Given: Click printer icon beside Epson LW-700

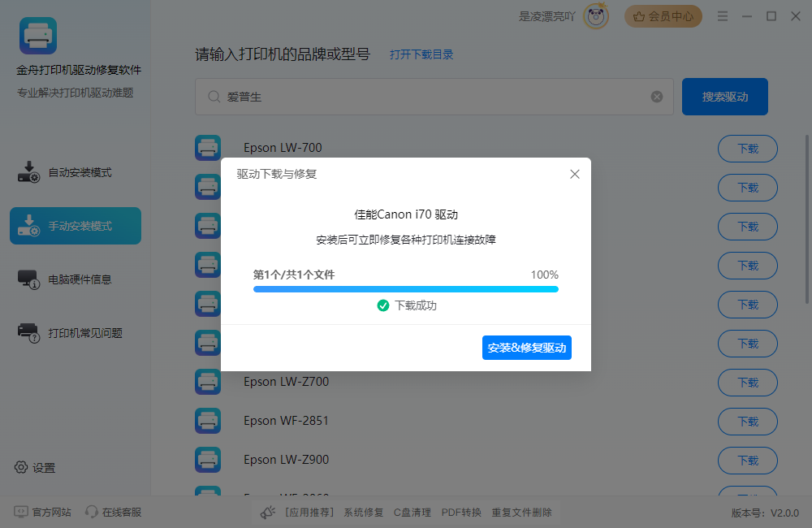Looking at the screenshot, I should coord(208,148).
